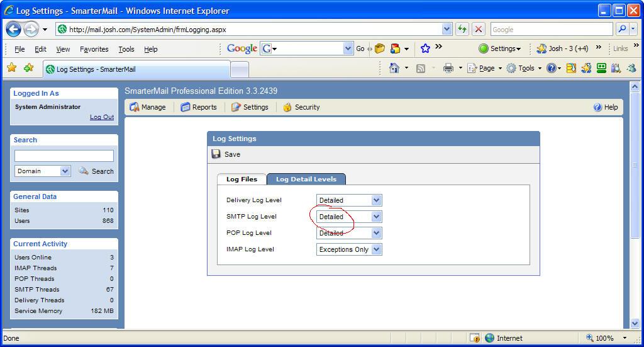Viewport: 644px width, 347px height.
Task: Open the Domain search type dropdown
Action: (x=65, y=171)
